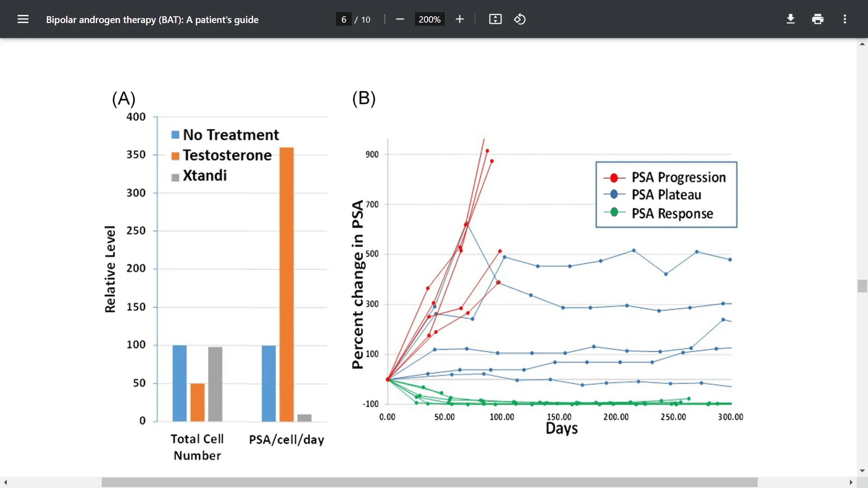The image size is (868, 488).
Task: Zoom out with the minus button
Action: click(400, 19)
